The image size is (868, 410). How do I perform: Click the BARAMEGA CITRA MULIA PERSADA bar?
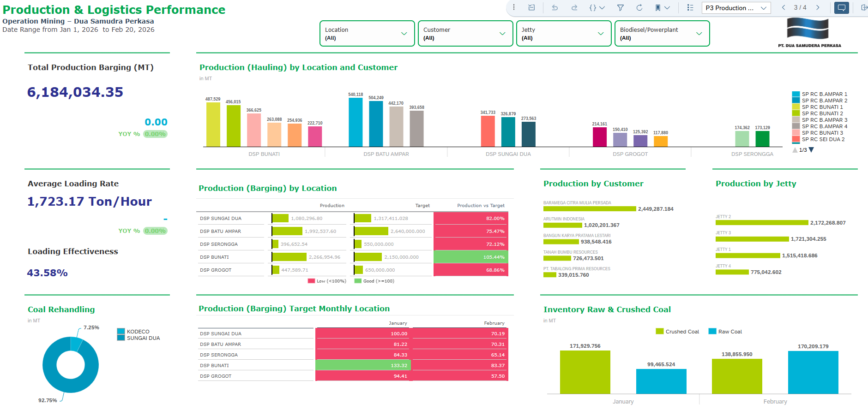click(590, 209)
